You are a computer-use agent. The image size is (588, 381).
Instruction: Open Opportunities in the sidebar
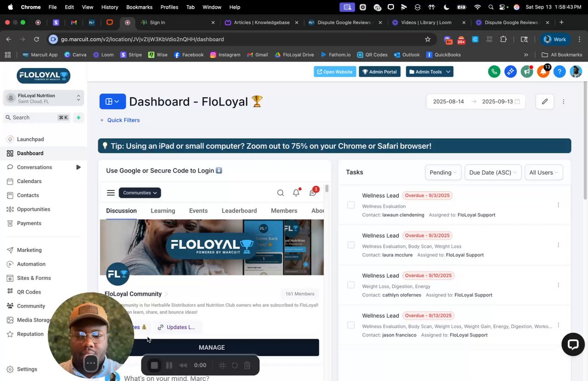[x=34, y=209]
